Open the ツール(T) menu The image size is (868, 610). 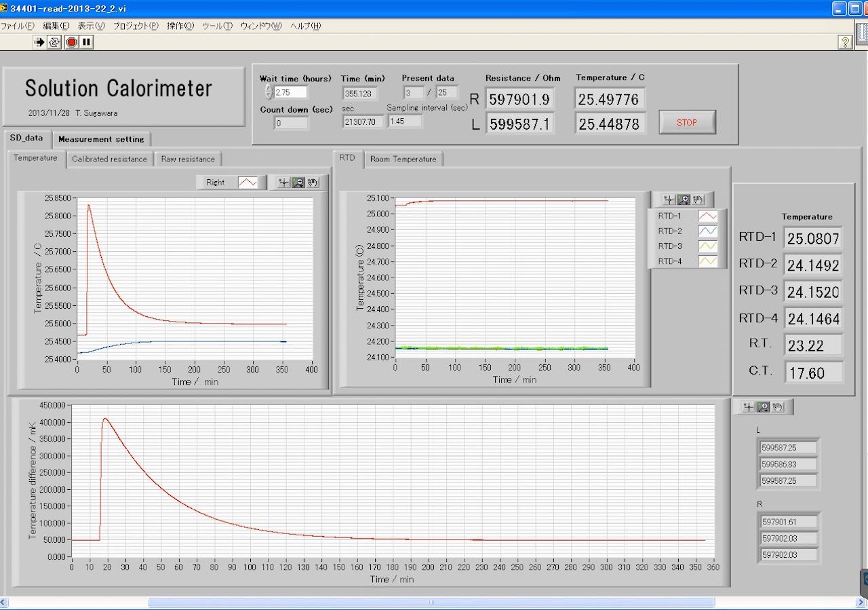(217, 26)
